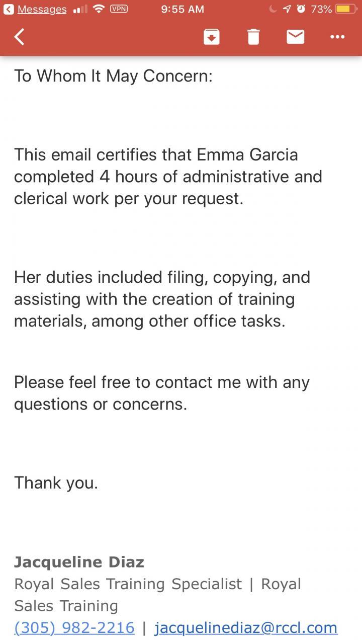Delete the email with the trash icon
362x644 pixels.
coord(253,37)
